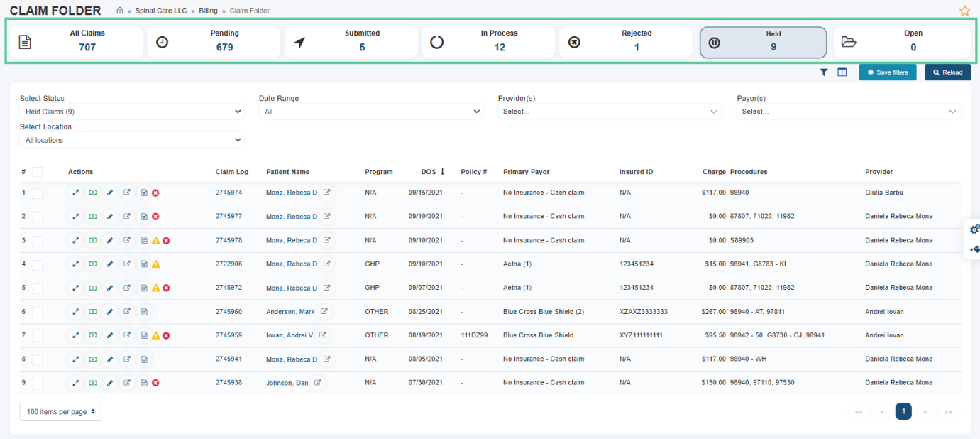Sort table by the DOS column header
The image size is (980, 439).
click(x=429, y=172)
